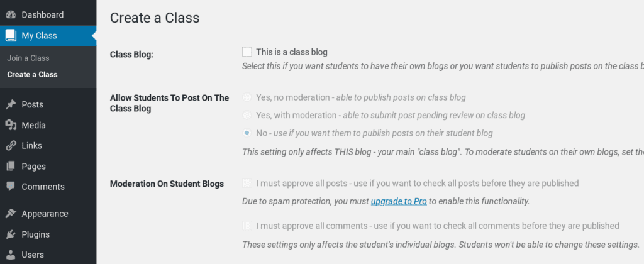Viewport: 644px width, 264px height.
Task: Click the My Class book icon
Action: (x=11, y=36)
